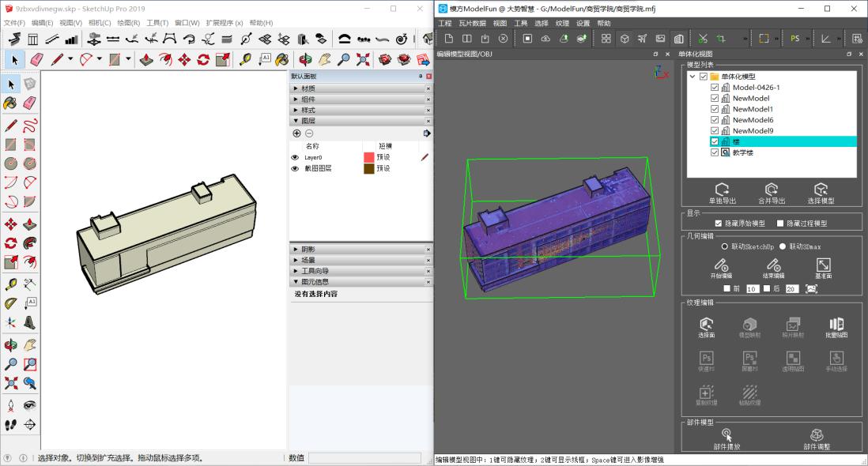Open 瓦片数据 menu in ModelFun
868x466 pixels.
pos(472,23)
